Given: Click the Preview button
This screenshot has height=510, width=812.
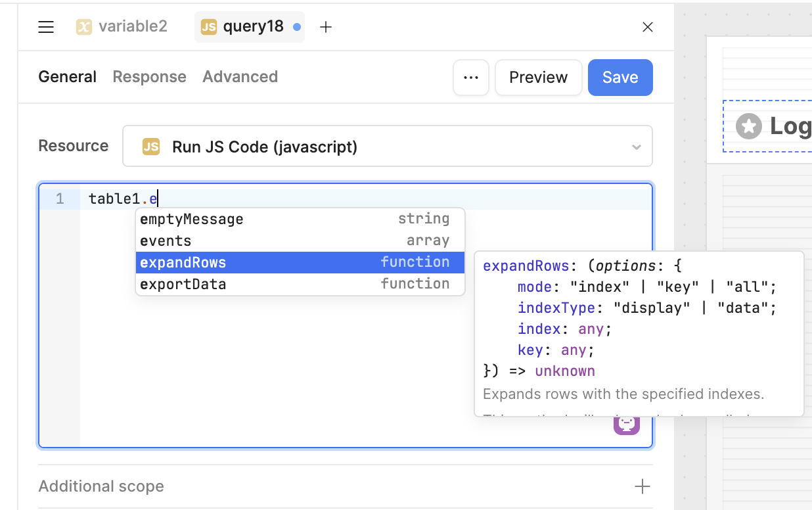Looking at the screenshot, I should pos(539,78).
